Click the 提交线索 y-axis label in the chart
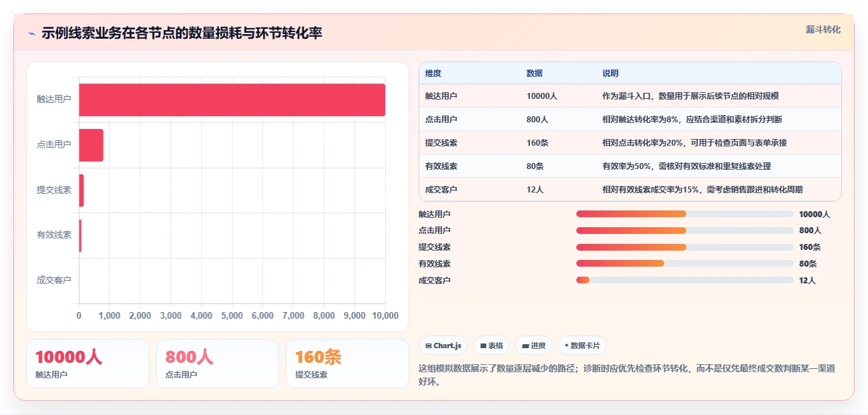This screenshot has height=415, width=868. (x=54, y=190)
